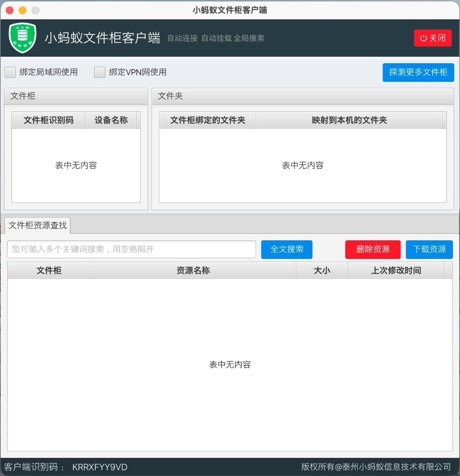The image size is (460, 476).
Task: Click the 下载资源 button
Action: (x=429, y=249)
